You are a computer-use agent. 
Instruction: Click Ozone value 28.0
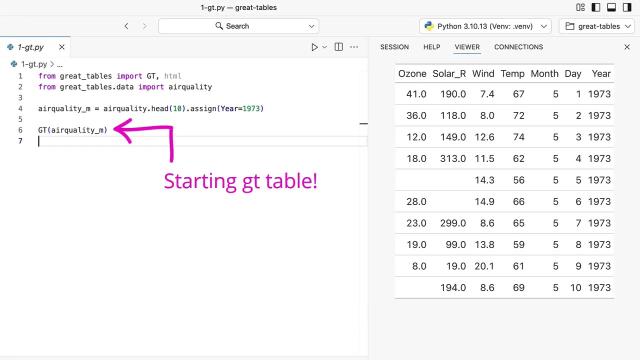[416, 202]
